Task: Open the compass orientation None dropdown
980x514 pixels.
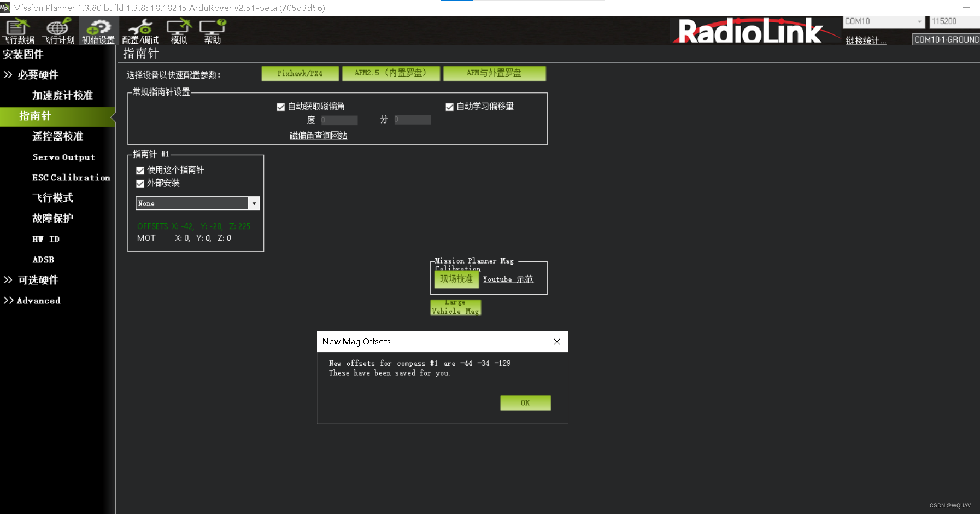Action: click(197, 203)
